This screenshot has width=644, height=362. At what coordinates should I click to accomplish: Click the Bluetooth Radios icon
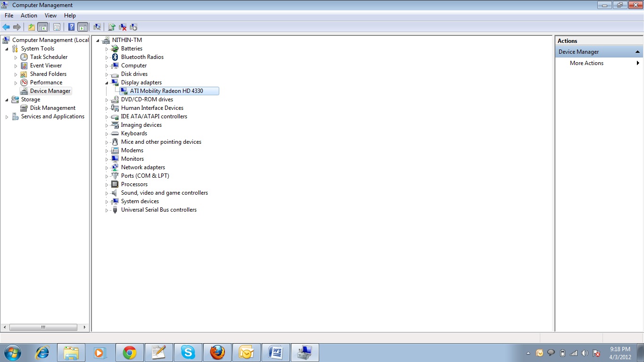pos(115,57)
